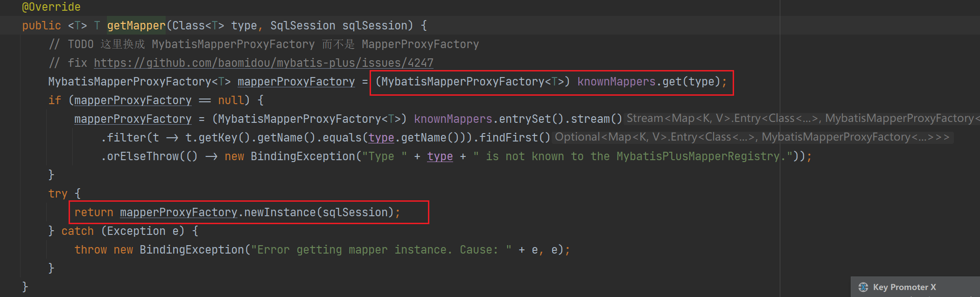The width and height of the screenshot is (980, 297).
Task: Click BindingException on the throw new line
Action: point(192,250)
